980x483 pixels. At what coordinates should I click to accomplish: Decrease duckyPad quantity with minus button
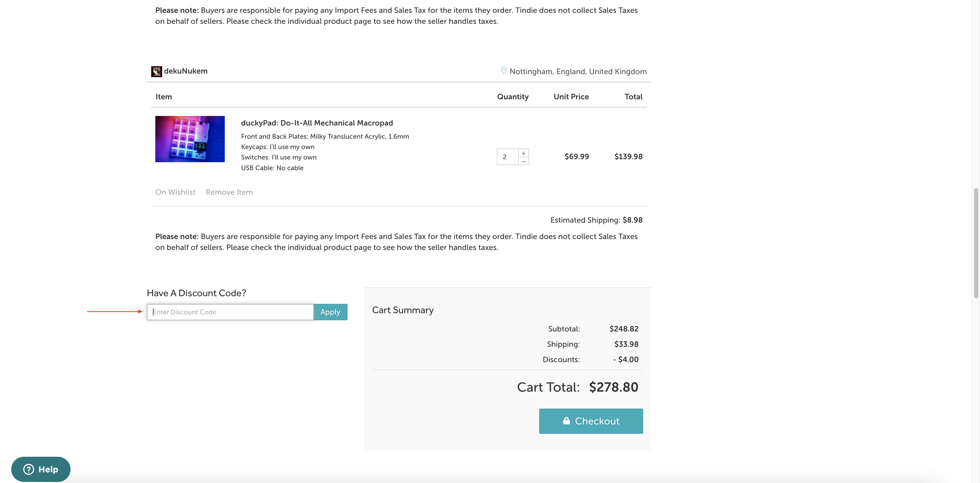tap(523, 161)
